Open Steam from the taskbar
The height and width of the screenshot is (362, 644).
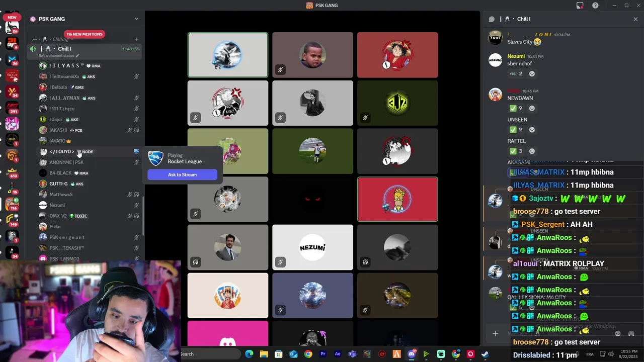point(485,354)
